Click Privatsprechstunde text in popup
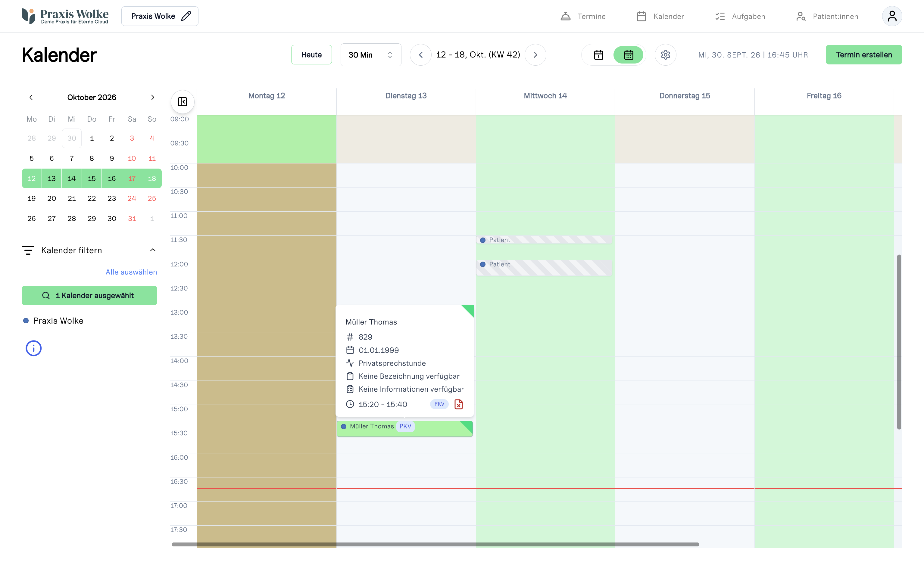This screenshot has width=924, height=575. 392,363
